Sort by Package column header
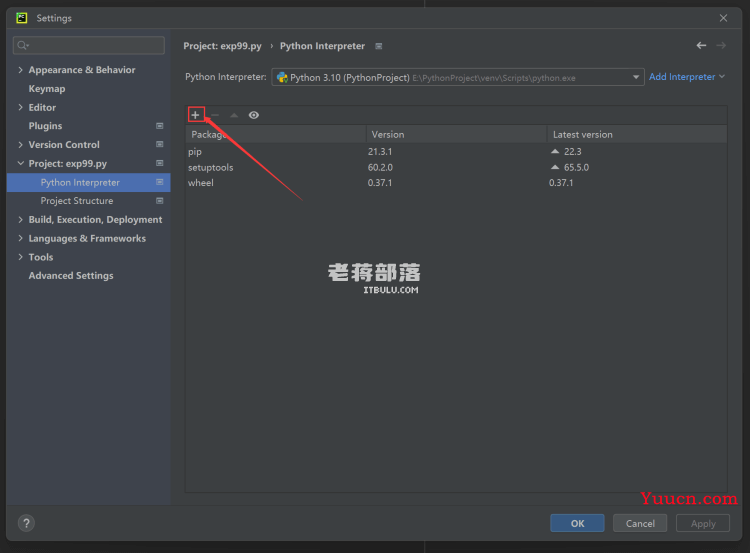 (276, 134)
